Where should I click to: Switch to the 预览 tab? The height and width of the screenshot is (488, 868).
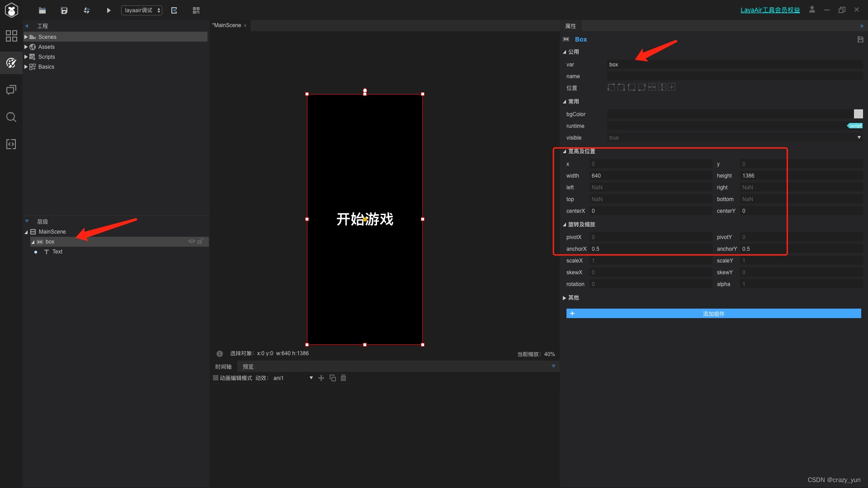248,367
